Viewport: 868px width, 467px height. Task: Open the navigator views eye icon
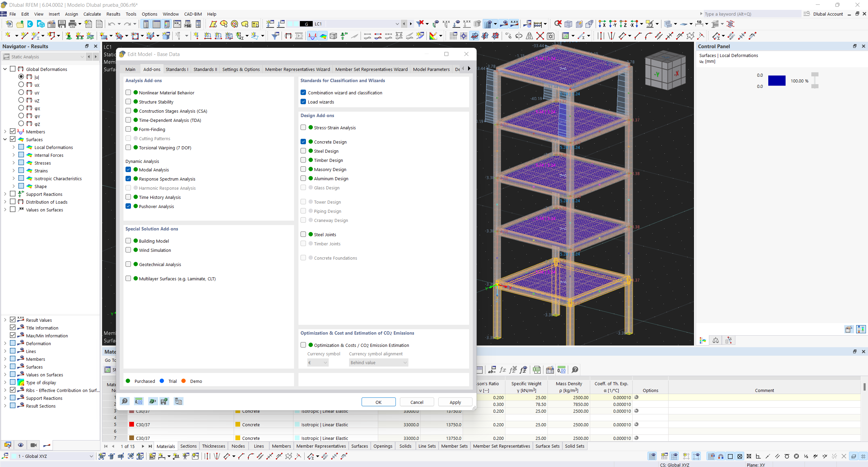[21, 445]
